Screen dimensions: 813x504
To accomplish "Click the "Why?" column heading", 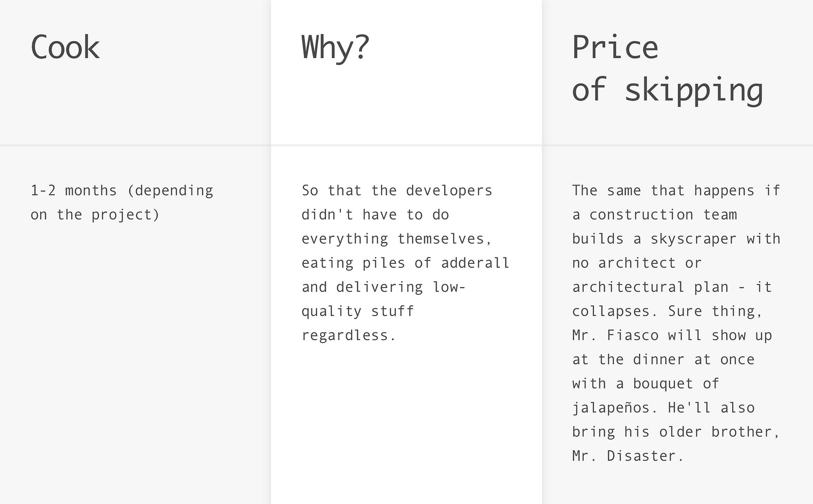I will click(x=335, y=48).
